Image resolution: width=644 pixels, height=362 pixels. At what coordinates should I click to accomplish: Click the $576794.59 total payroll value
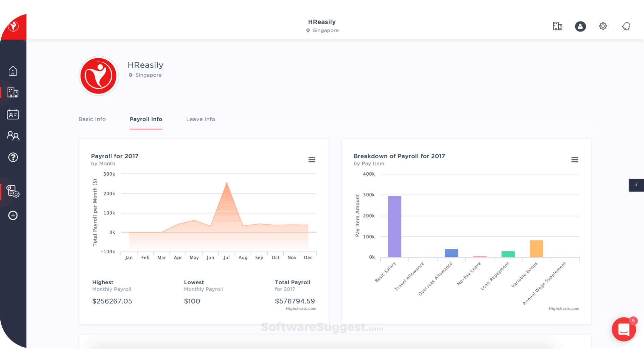tap(295, 301)
